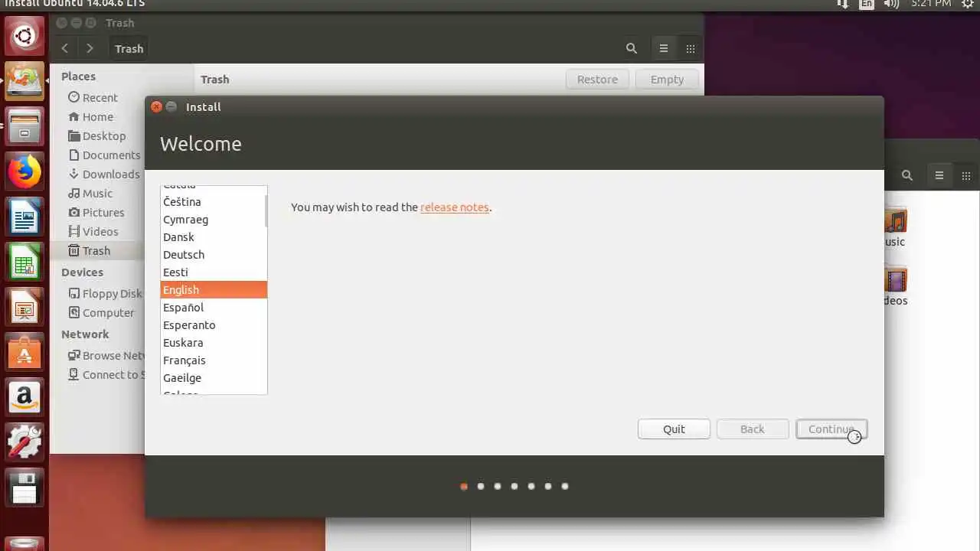Select Français in language list

pyautogui.click(x=213, y=360)
